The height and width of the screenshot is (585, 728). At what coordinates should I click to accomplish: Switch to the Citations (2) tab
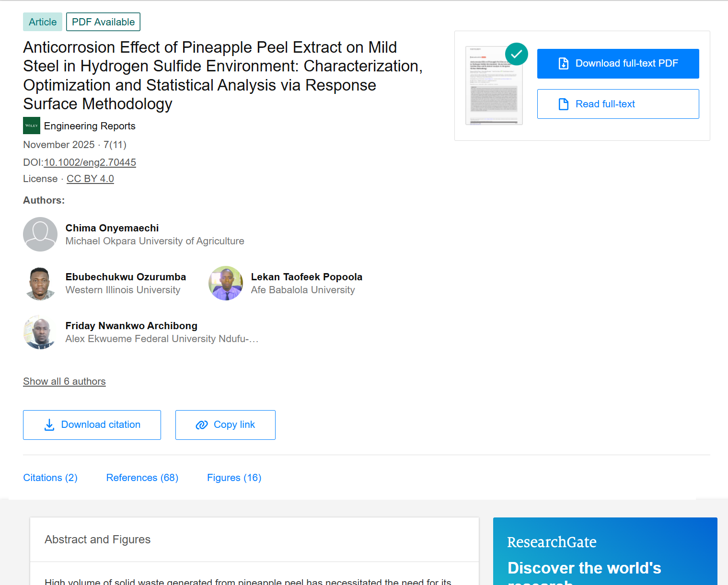[x=50, y=478]
